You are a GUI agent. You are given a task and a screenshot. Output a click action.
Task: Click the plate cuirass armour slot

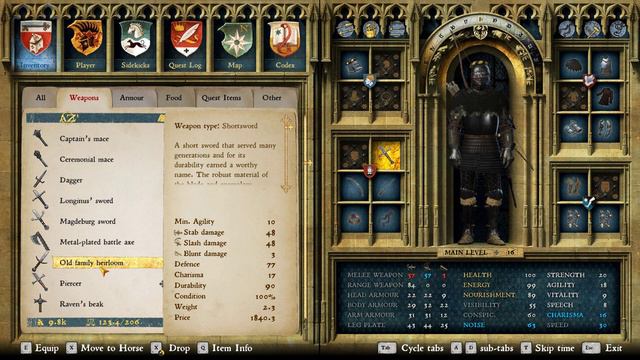605,65
